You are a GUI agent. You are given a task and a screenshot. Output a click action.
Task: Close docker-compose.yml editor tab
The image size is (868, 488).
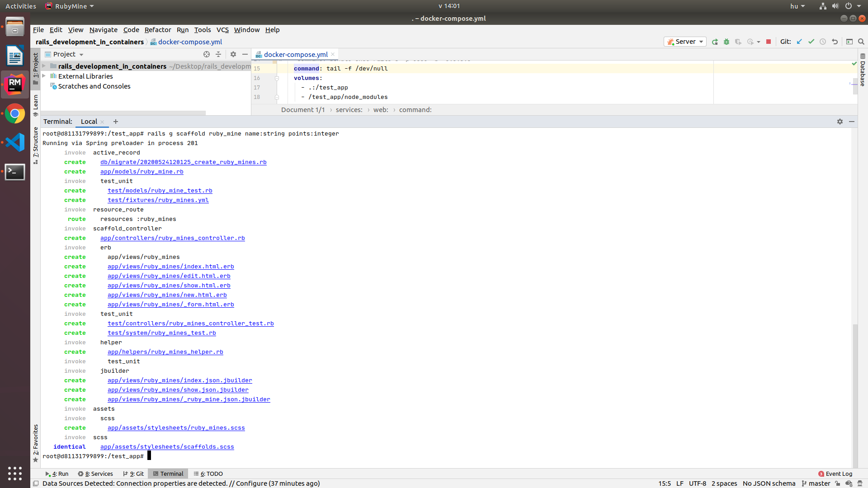coord(333,54)
